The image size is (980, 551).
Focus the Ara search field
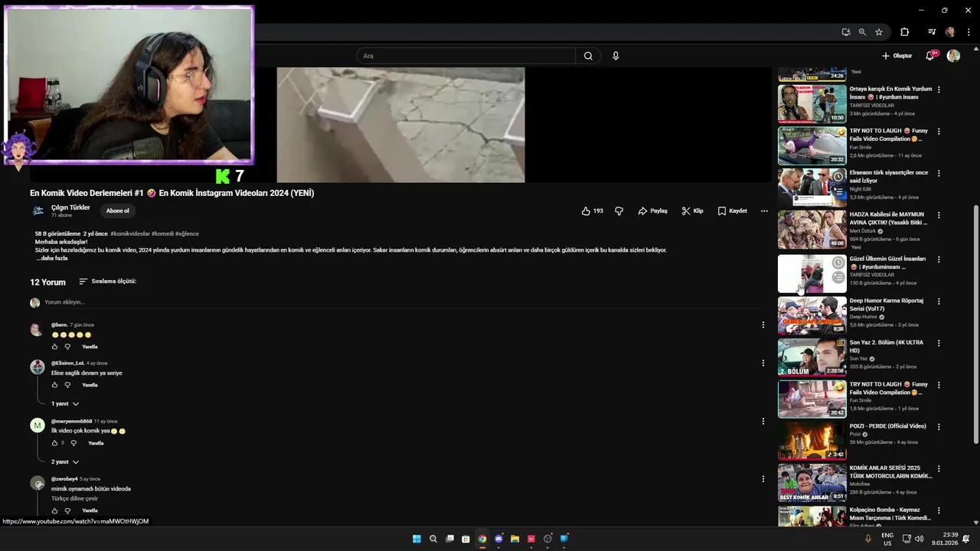[465, 56]
